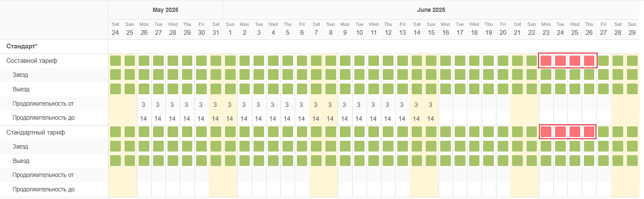644x199 pixels.
Task: Click the June 2025 month header
Action: (431, 10)
